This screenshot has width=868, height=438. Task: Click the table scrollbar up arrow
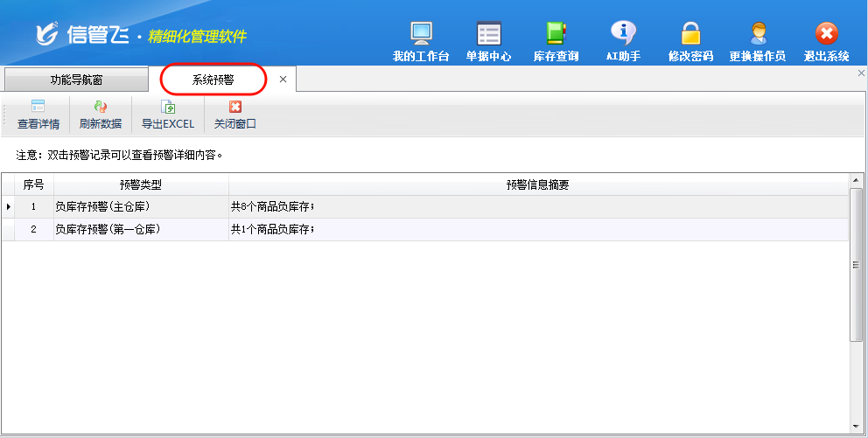[856, 180]
